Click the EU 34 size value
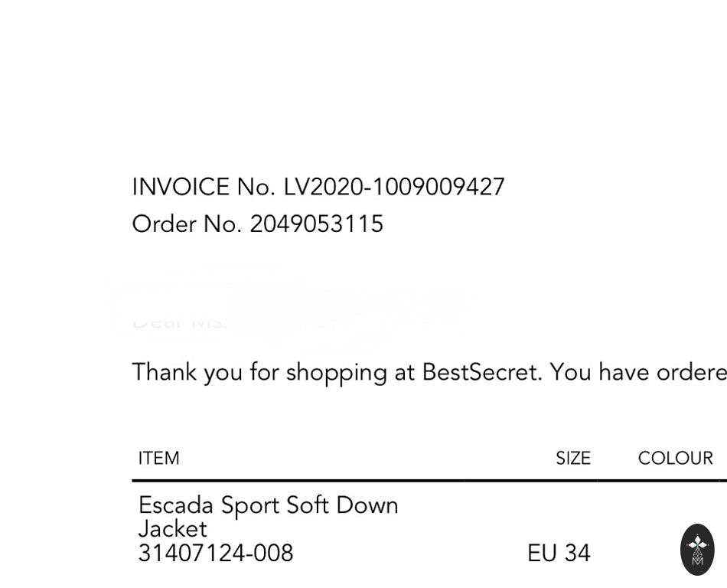The height and width of the screenshot is (588, 727). click(559, 554)
